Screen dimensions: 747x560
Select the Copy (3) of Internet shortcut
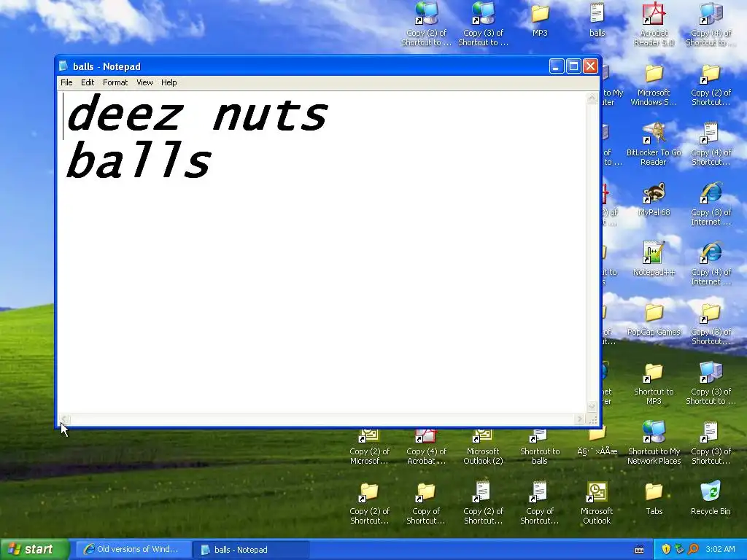tap(711, 204)
